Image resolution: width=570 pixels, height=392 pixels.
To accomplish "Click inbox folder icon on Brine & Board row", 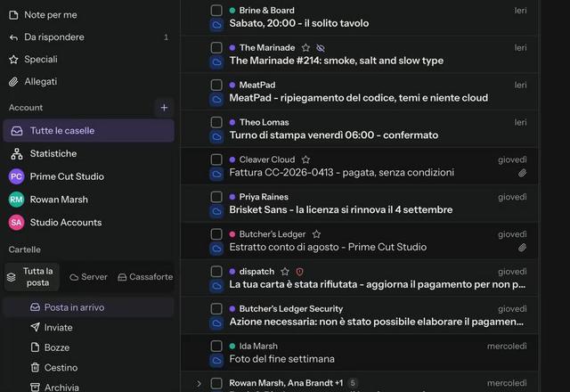I will point(216,25).
